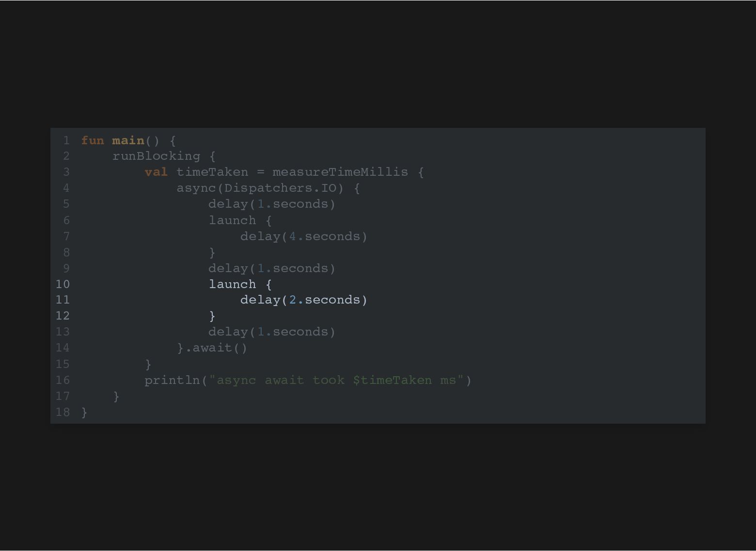Click 'runBlocking' on line 2
This screenshot has width=756, height=551.
(x=156, y=156)
